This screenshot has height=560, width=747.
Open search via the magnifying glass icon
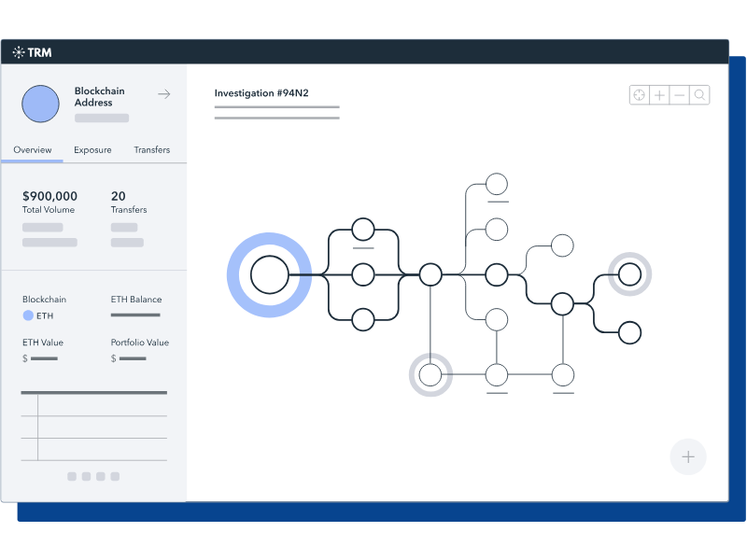(699, 94)
